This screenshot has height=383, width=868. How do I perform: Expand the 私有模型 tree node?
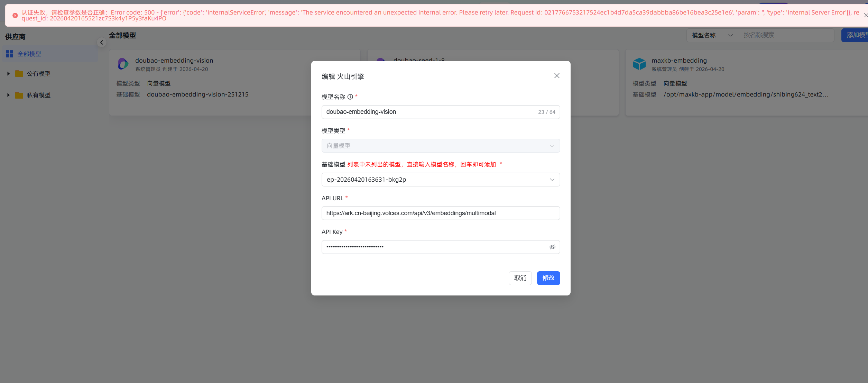8,95
